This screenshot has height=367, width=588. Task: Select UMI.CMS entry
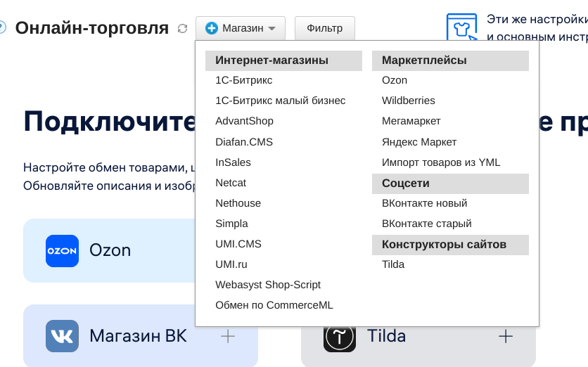238,244
